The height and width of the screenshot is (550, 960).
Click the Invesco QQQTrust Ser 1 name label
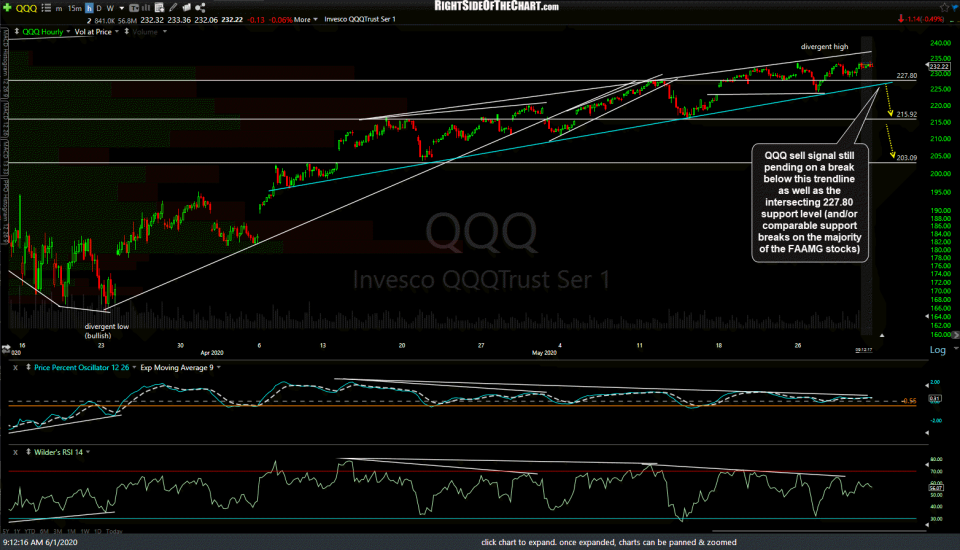[x=360, y=20]
